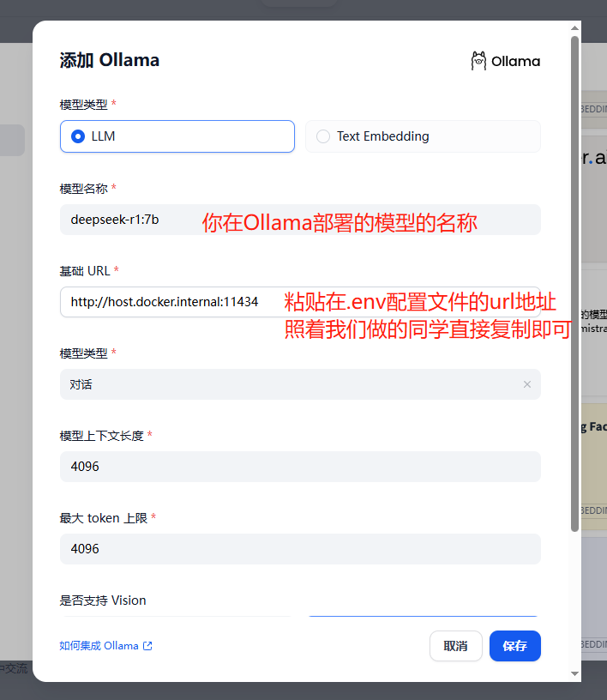Click the dialog's vertical scrollbar thumb

(574, 283)
